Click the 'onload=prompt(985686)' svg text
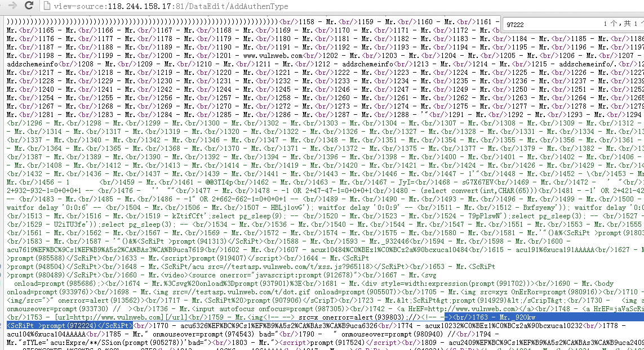This screenshot has width=644, height=350. coord(56,284)
